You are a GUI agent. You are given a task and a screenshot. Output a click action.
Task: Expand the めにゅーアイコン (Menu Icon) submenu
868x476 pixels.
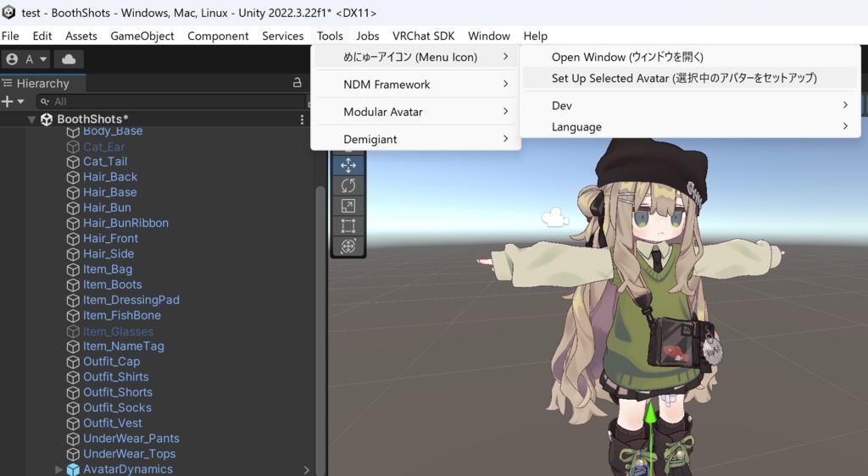tap(415, 57)
